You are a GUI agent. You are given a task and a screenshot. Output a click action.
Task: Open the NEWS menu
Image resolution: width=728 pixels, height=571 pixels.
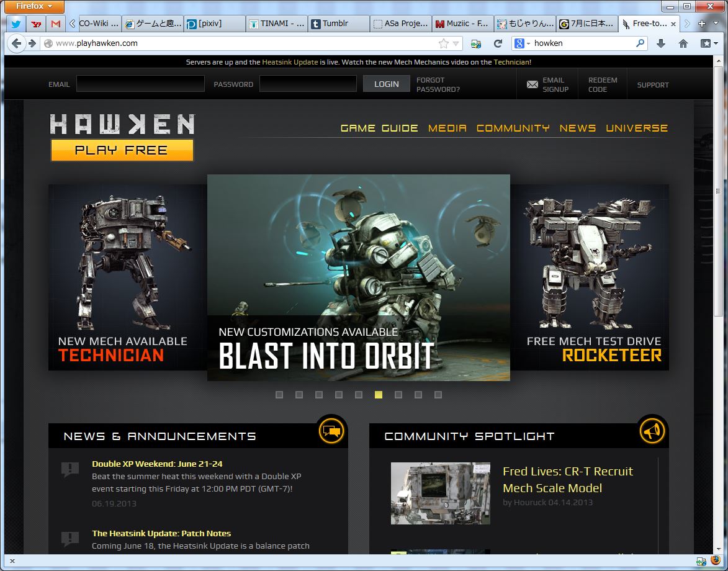pyautogui.click(x=578, y=128)
